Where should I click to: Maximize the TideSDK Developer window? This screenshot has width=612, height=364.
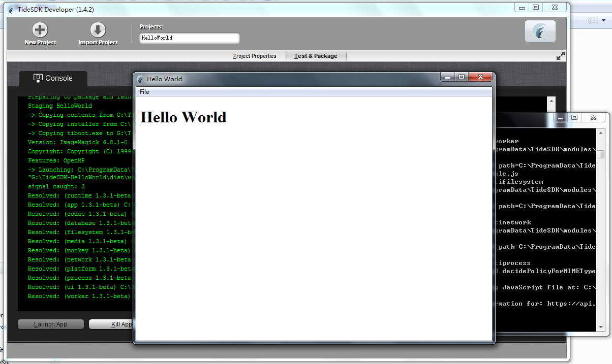coord(535,7)
